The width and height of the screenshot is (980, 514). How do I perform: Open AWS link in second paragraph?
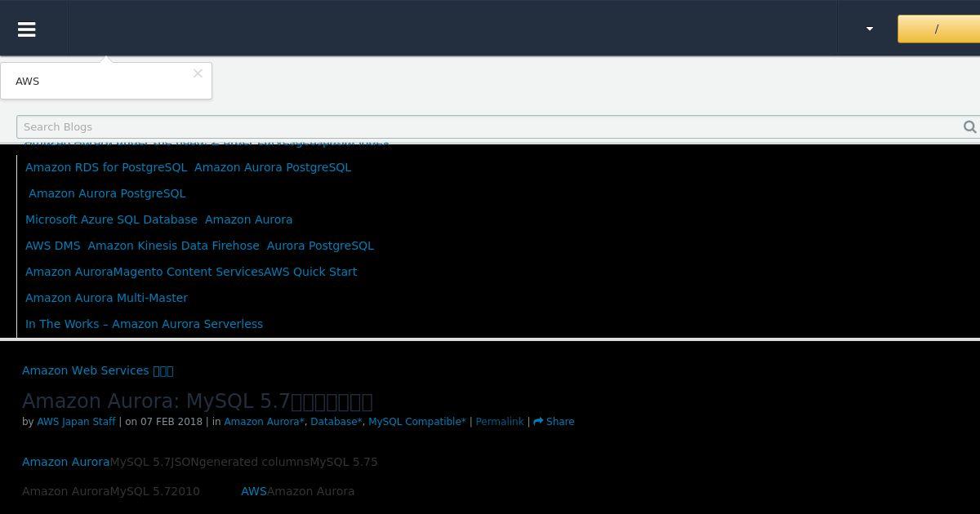click(x=253, y=491)
